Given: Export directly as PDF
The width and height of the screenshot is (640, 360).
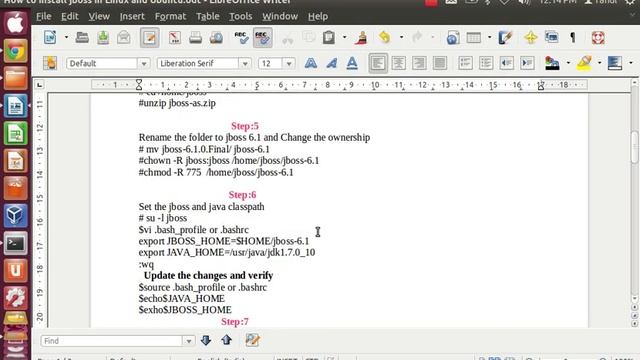Looking at the screenshot, I should (175, 38).
